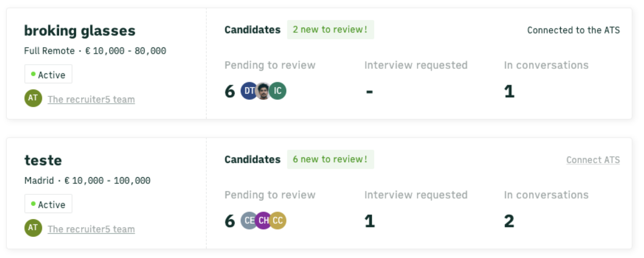Screen dimensions: 644x258
Task: Click the 2 new to review badge
Action: click(330, 30)
